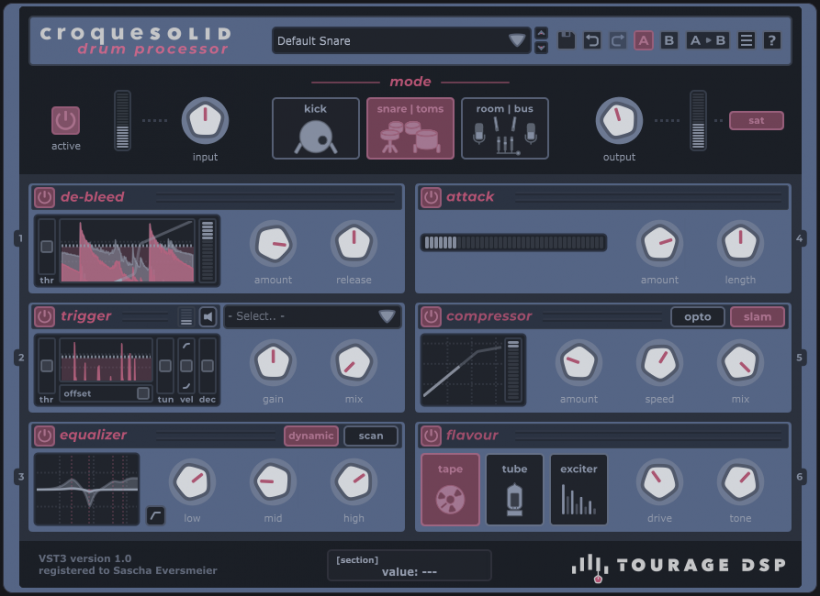The width and height of the screenshot is (820, 596).
Task: Click the trigger thr slider
Action: click(x=47, y=366)
